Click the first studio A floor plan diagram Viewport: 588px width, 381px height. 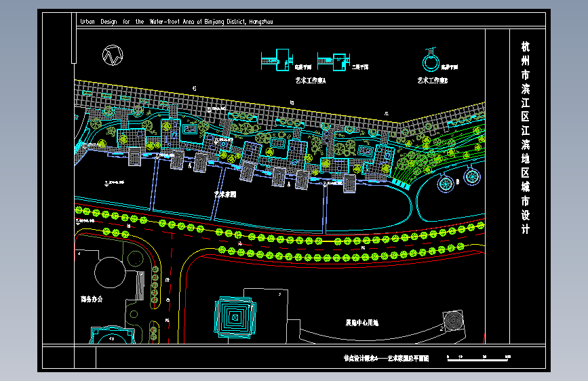tap(277, 60)
